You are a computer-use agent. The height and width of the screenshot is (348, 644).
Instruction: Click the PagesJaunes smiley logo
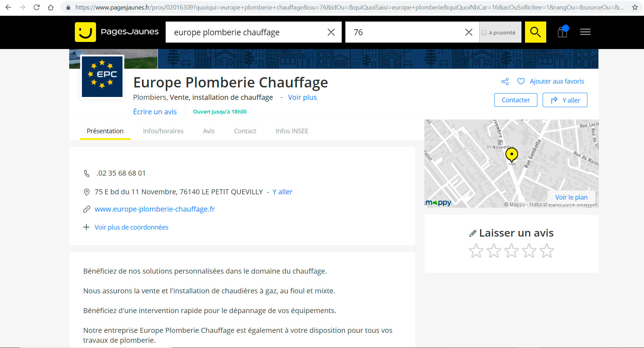pos(85,32)
